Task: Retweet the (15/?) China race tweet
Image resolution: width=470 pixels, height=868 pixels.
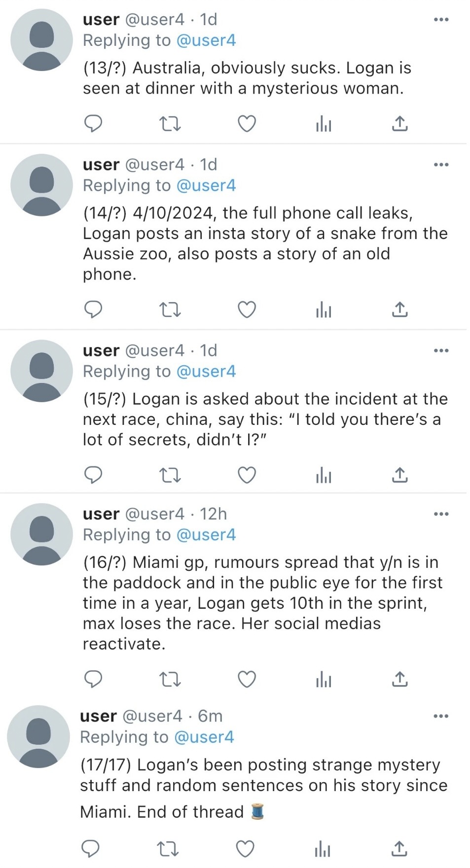Action: (x=170, y=475)
